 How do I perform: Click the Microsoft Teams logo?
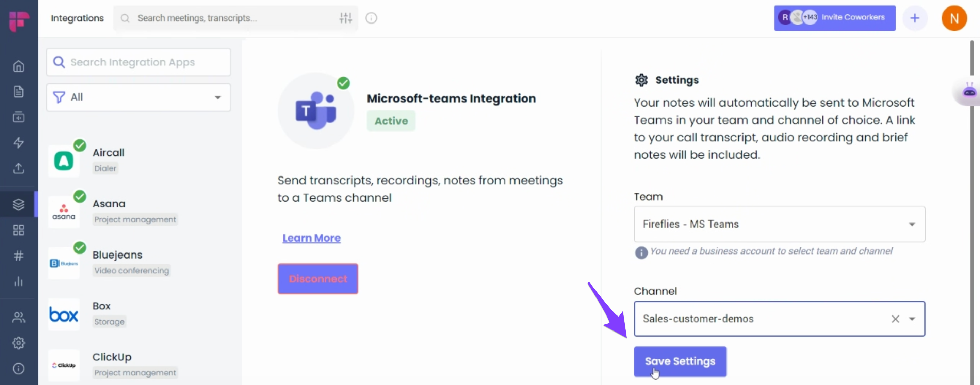(316, 110)
